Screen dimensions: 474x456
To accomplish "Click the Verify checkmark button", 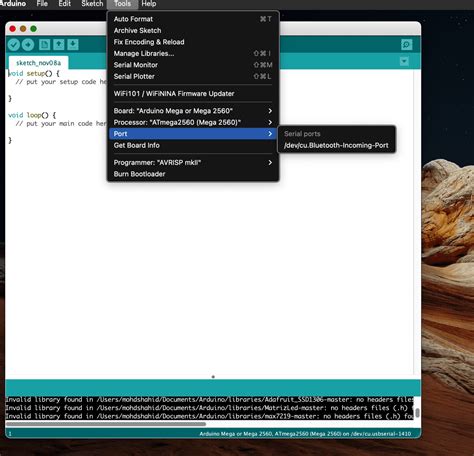I will click(14, 45).
